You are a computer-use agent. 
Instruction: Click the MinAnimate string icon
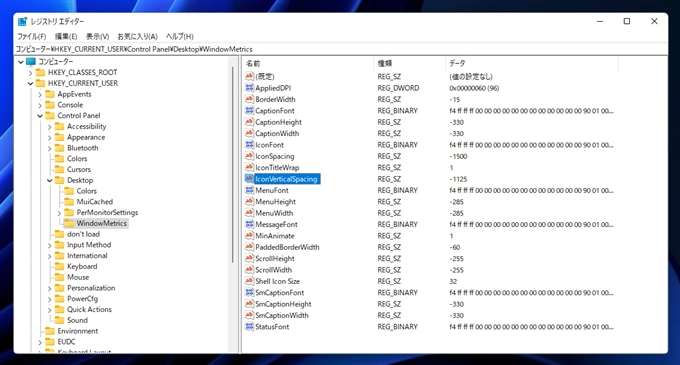pos(249,235)
